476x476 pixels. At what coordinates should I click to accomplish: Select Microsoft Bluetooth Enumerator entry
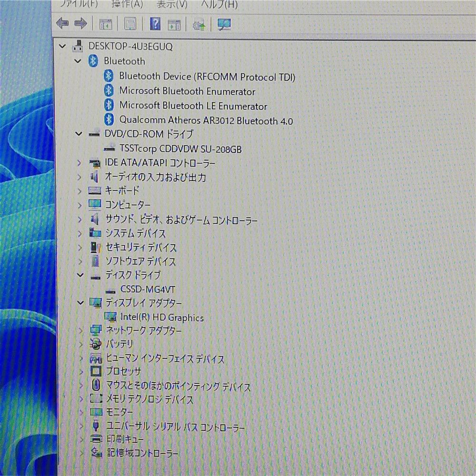(x=187, y=91)
